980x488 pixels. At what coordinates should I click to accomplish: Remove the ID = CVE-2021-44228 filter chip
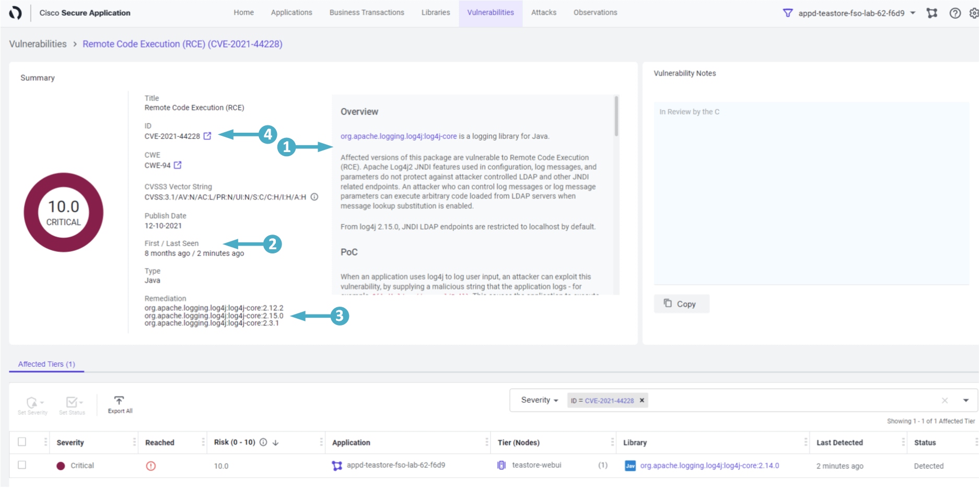[x=642, y=401]
